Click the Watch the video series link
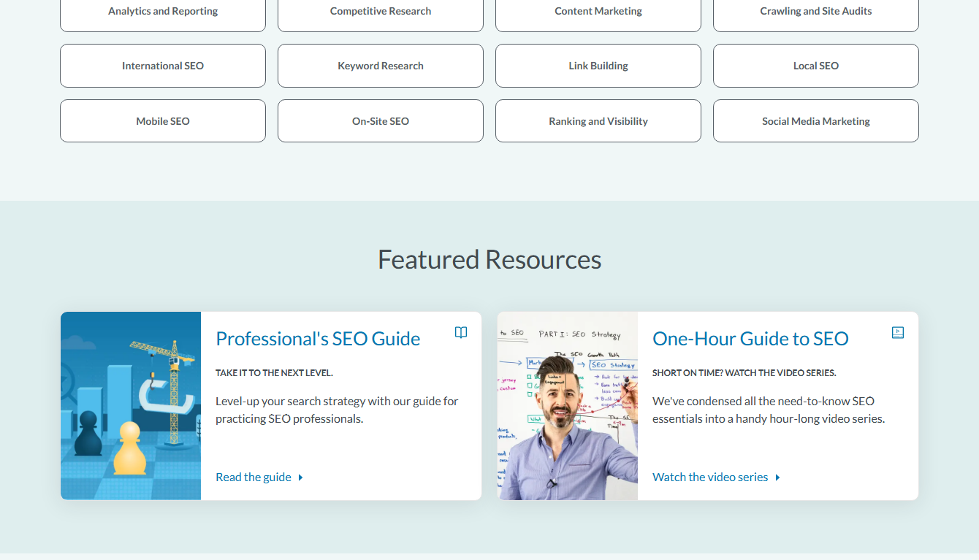The width and height of the screenshot is (979, 560). tap(710, 477)
